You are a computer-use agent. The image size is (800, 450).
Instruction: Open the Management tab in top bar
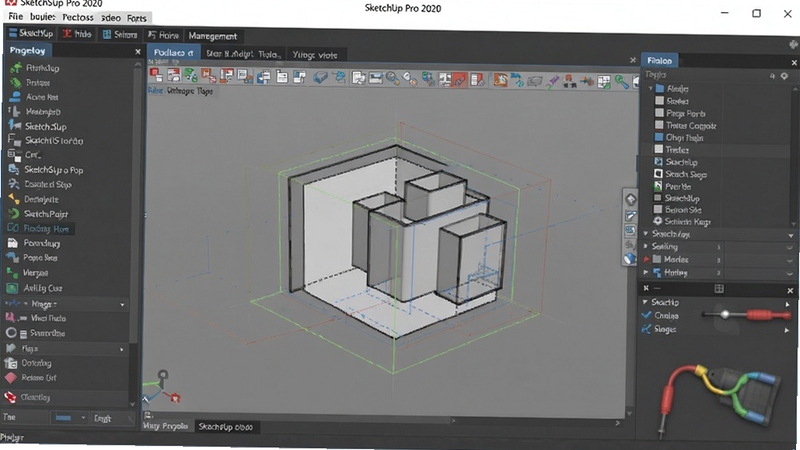(212, 36)
